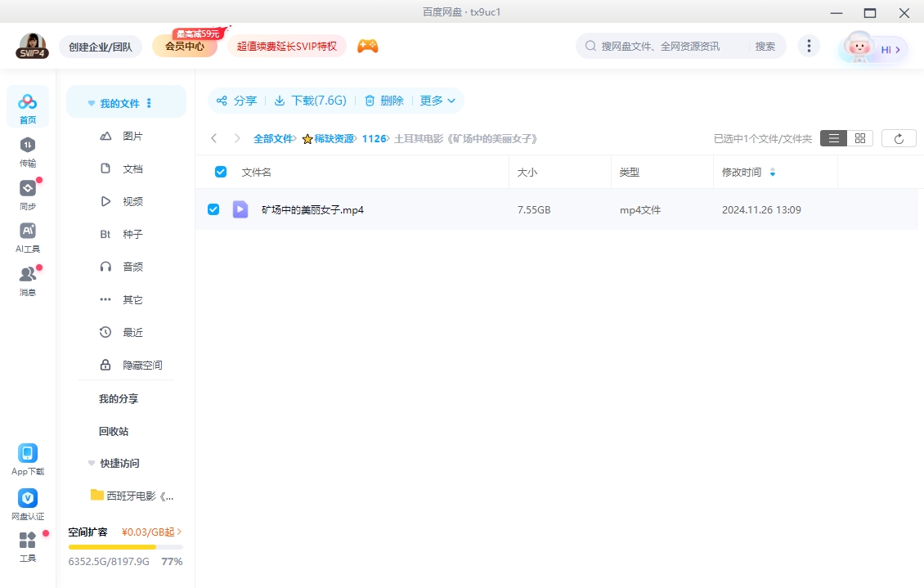Click the game controller icon in header
The height and width of the screenshot is (588, 924).
pyautogui.click(x=367, y=47)
